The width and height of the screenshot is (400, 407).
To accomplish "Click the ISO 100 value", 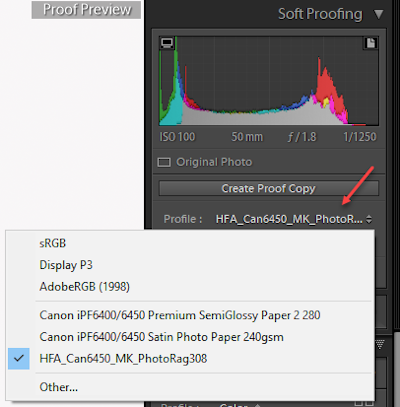I will tap(177, 137).
